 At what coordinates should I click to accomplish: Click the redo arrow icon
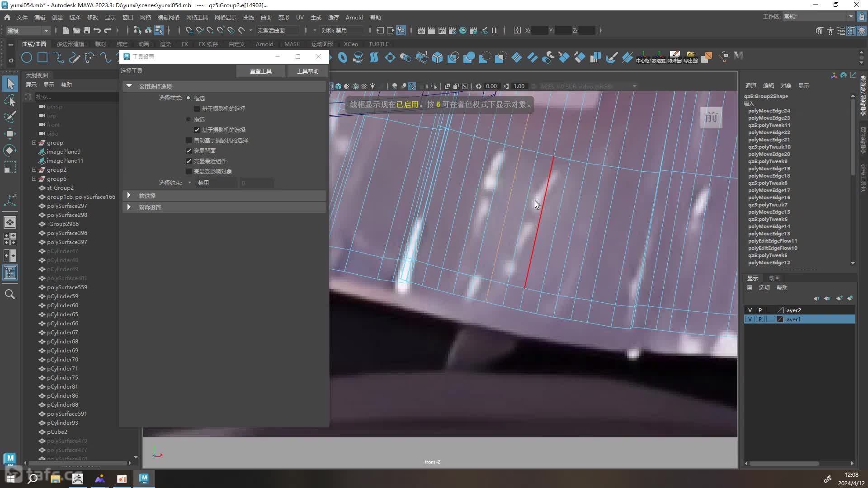point(108,30)
